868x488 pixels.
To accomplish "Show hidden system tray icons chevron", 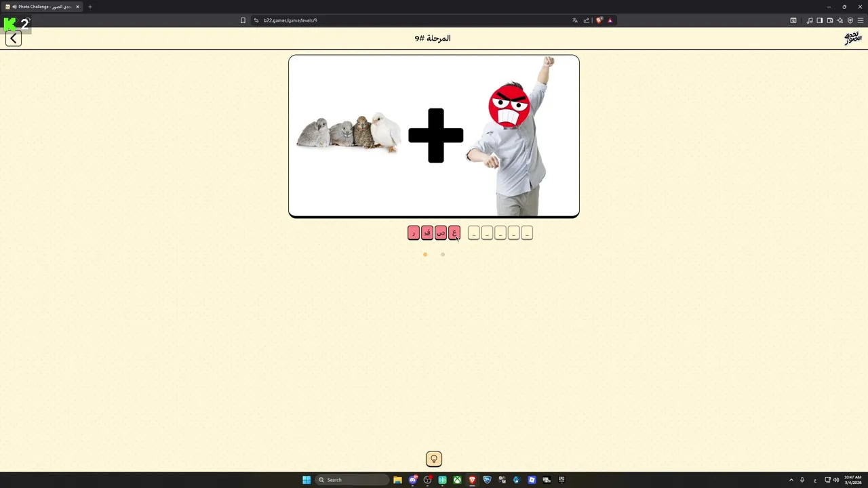I will [x=791, y=480].
